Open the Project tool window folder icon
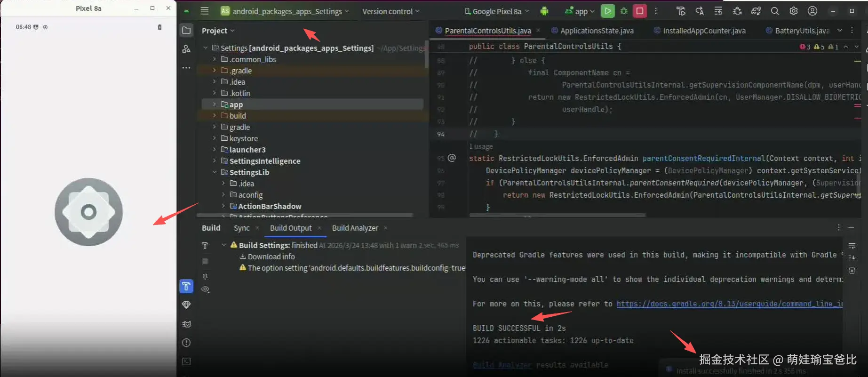The image size is (868, 377). (x=186, y=31)
